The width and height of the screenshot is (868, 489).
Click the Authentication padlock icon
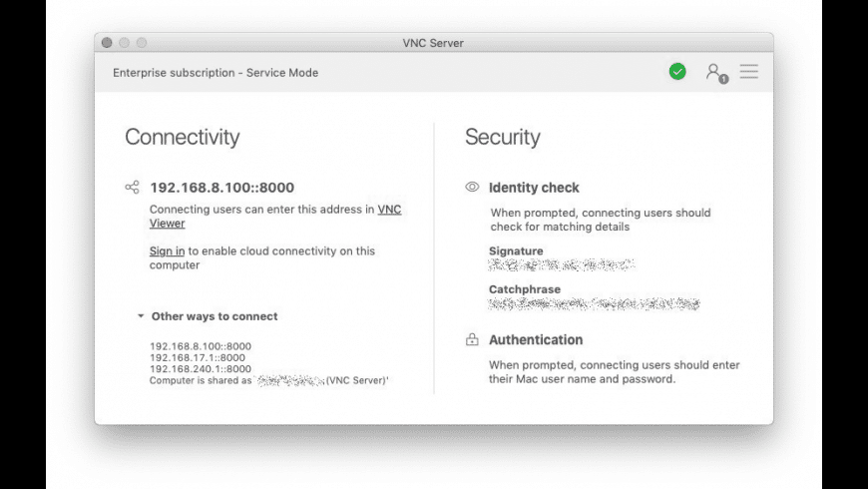click(472, 340)
